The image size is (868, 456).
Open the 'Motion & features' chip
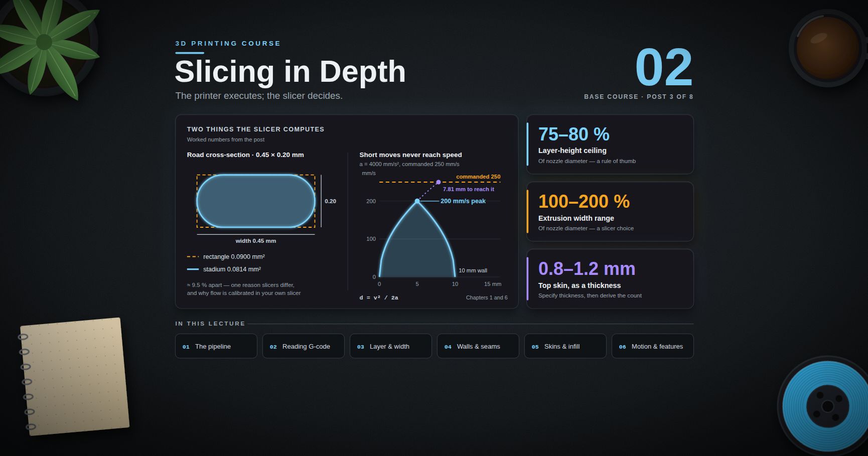653,346
